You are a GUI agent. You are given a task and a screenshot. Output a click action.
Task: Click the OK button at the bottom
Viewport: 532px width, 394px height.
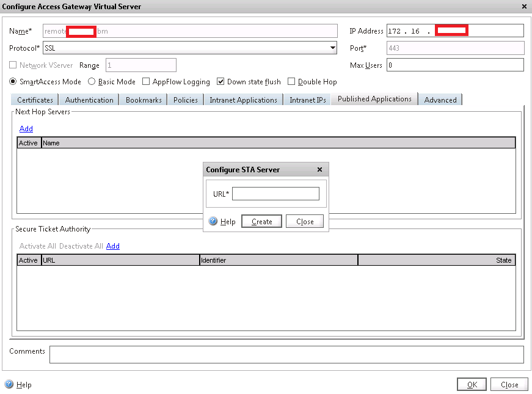[x=472, y=384]
